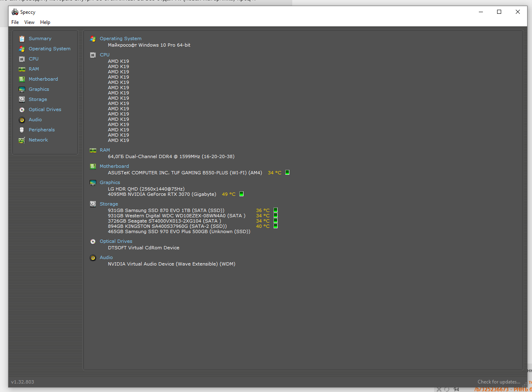Click the Speccy app icon in title bar

pos(15,12)
